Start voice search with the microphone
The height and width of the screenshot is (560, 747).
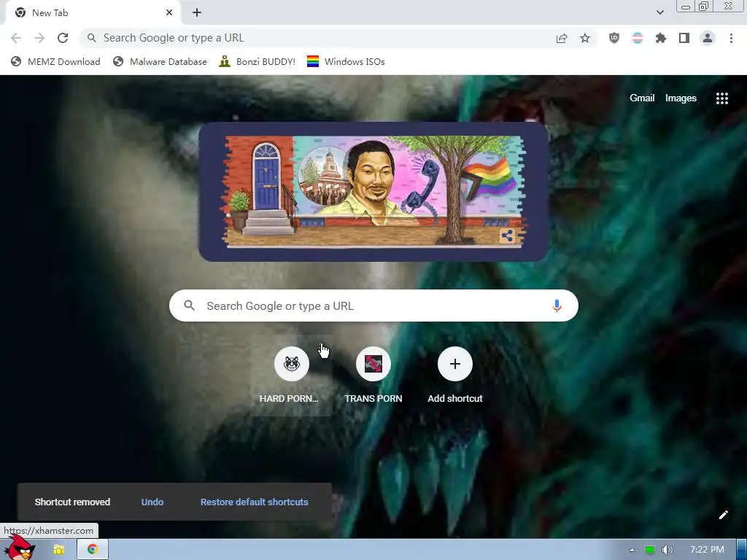557,306
